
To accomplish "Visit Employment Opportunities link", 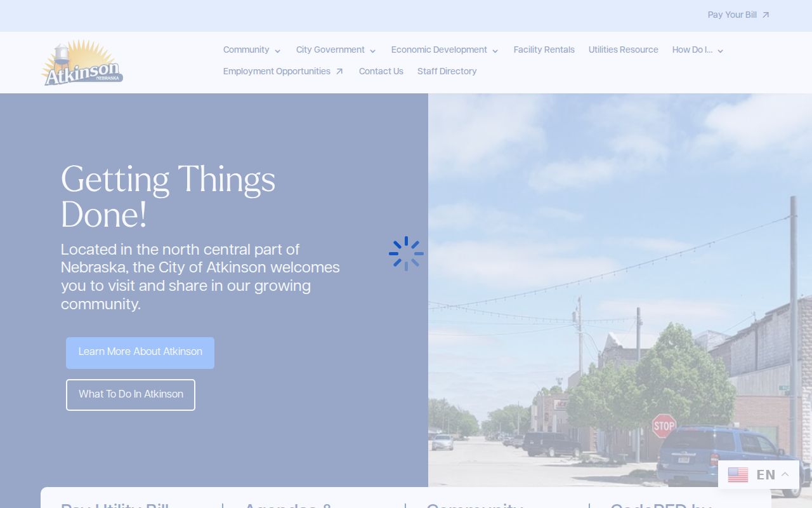I will 277,71.
